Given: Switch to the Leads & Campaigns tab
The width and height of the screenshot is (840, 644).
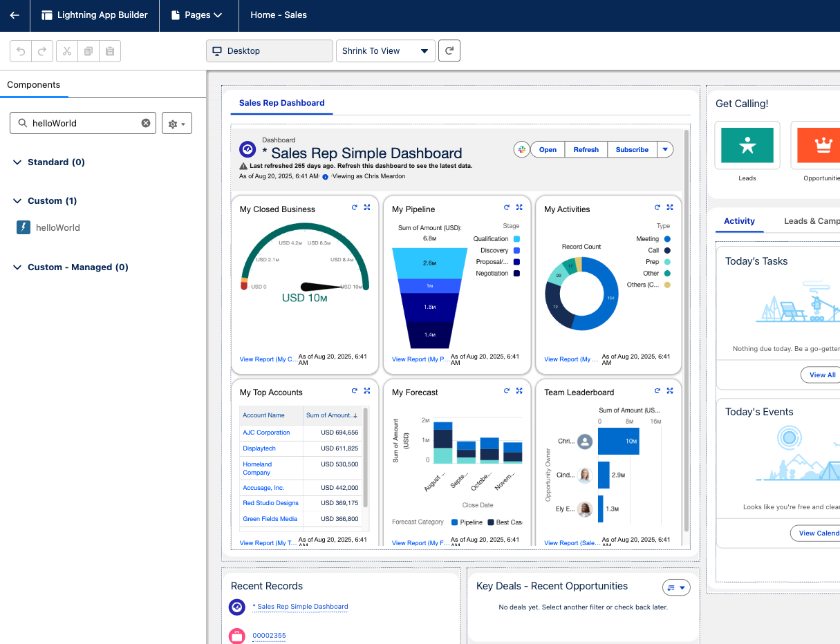Looking at the screenshot, I should pos(812,221).
